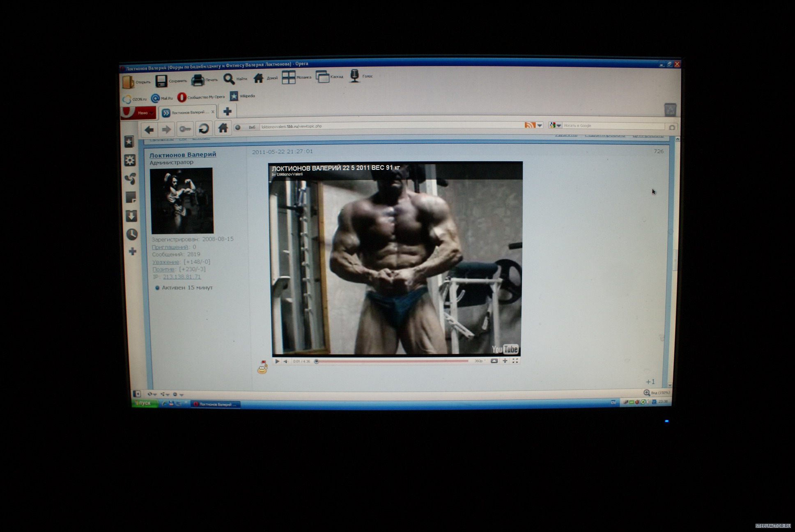Mute the YouTube video volume
Screen dimensions: 795x532
286,361
